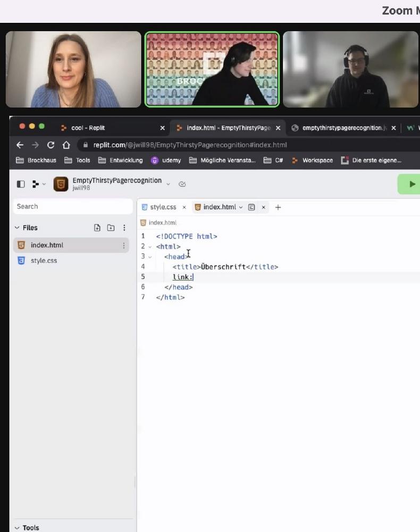
Task: Collapse the Files section chevron
Action: [x=17, y=228]
